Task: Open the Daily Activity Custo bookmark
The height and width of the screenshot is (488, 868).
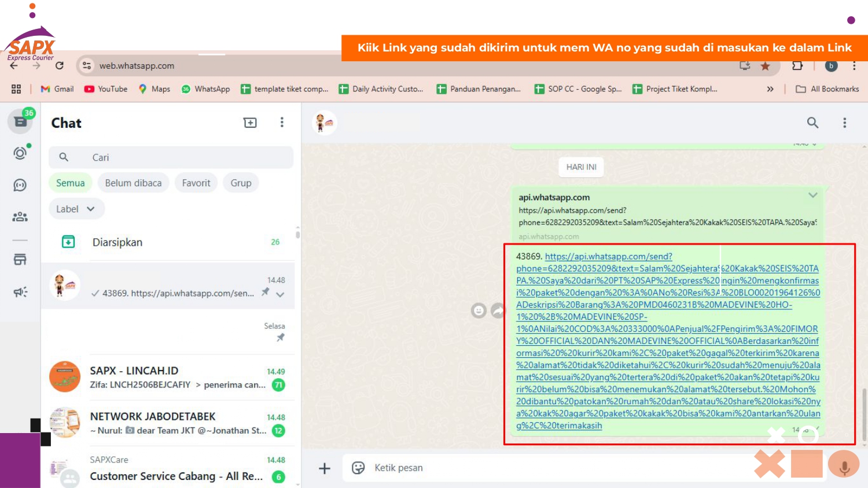Action: (381, 89)
